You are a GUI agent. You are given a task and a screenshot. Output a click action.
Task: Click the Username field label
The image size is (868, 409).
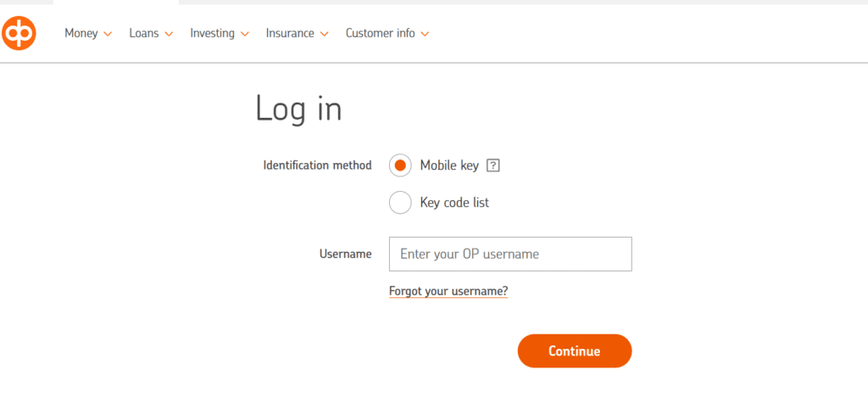[x=345, y=254]
